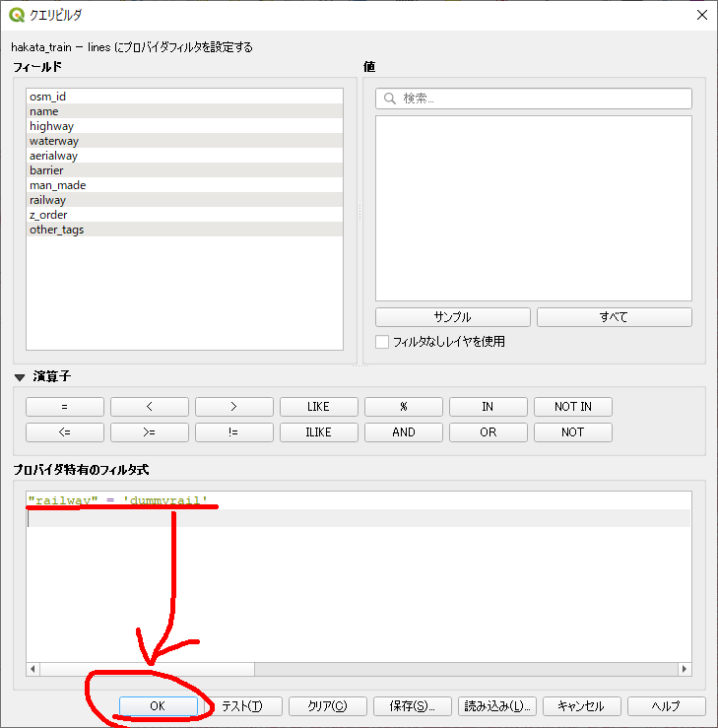Clear the expression with クリア button
This screenshot has height=728, width=718.
tap(328, 706)
